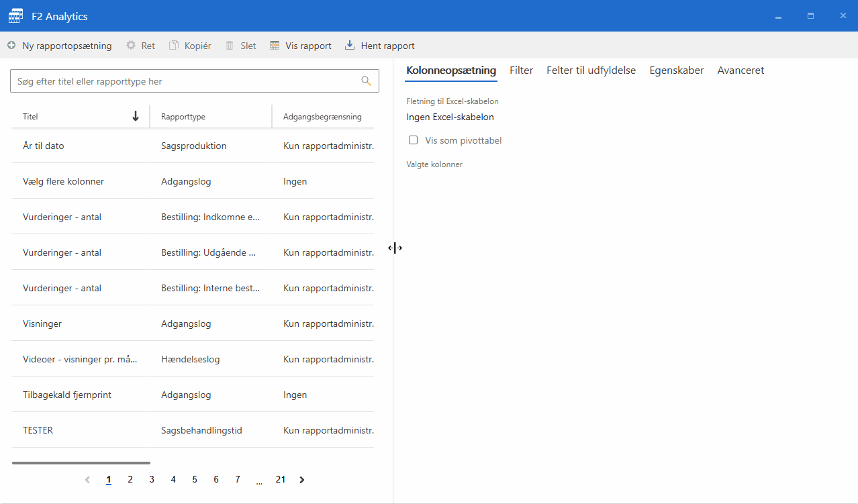The height and width of the screenshot is (504, 858).
Task: Click the Kopiér copy icon
Action: (174, 46)
